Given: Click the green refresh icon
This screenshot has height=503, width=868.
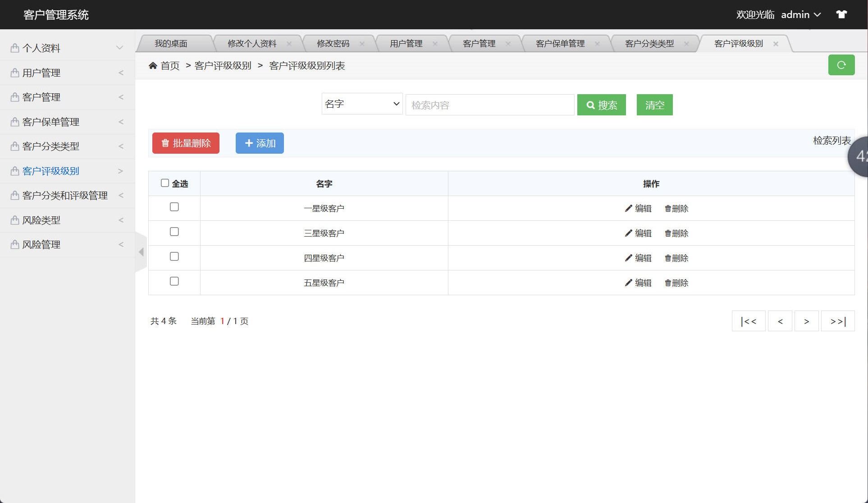Looking at the screenshot, I should coord(841,65).
